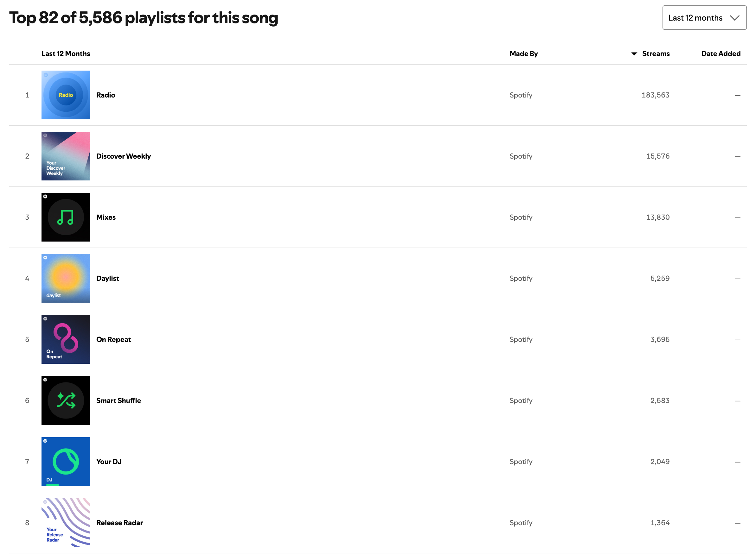Screen dimensions: 756x554
Task: Click the 183,563 streams value for Radio
Action: (655, 95)
